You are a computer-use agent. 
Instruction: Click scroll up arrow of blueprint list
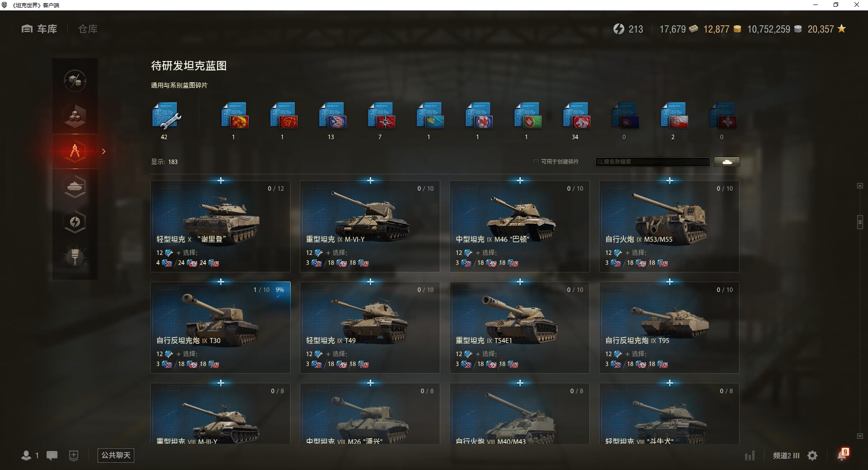(860, 186)
